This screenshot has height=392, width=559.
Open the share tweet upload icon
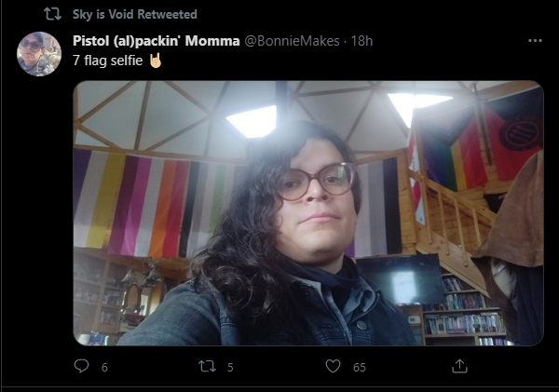click(459, 366)
